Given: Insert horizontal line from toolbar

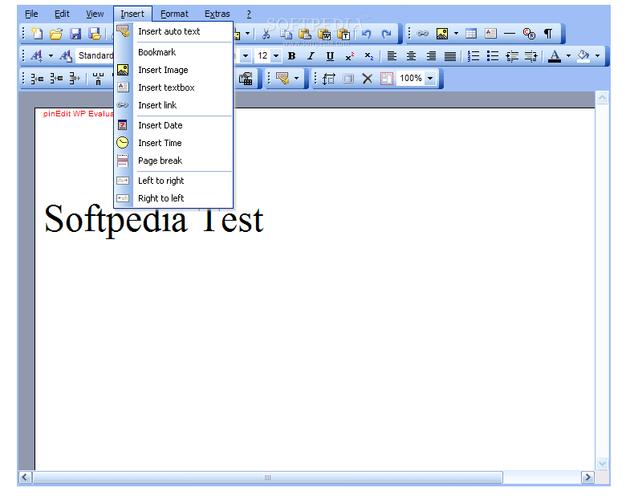Looking at the screenshot, I should (x=510, y=34).
